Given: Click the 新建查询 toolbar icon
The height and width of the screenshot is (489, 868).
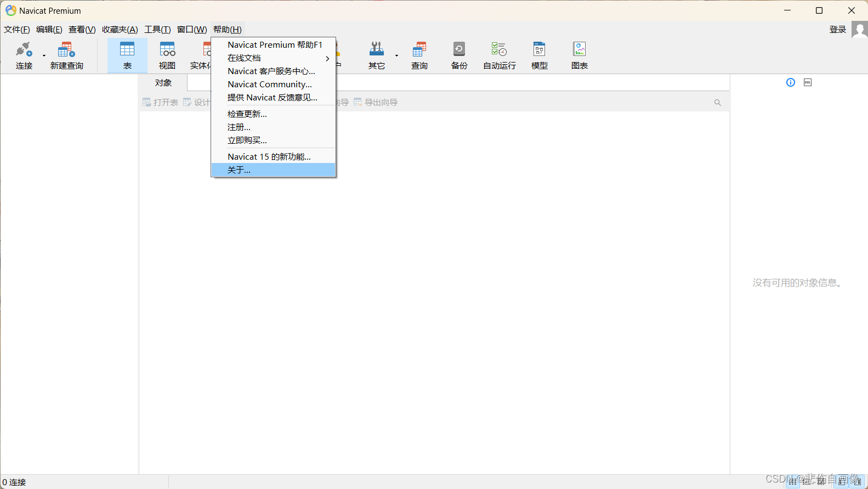Looking at the screenshot, I should (x=66, y=55).
